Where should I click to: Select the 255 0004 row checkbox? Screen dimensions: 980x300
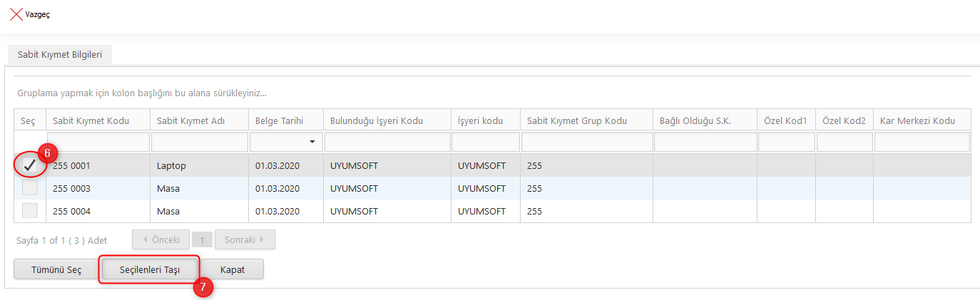tap(30, 211)
